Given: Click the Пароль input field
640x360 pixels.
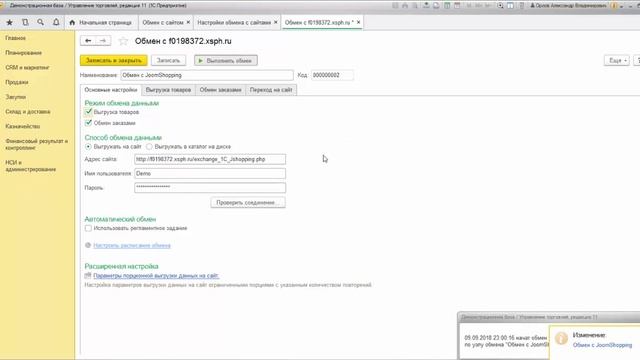Looking at the screenshot, I should point(210,187).
